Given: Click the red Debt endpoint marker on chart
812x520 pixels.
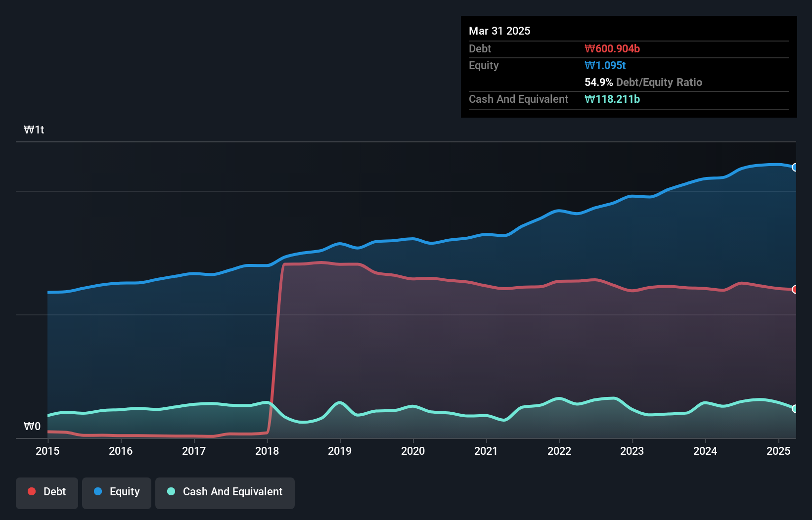Looking at the screenshot, I should [795, 290].
